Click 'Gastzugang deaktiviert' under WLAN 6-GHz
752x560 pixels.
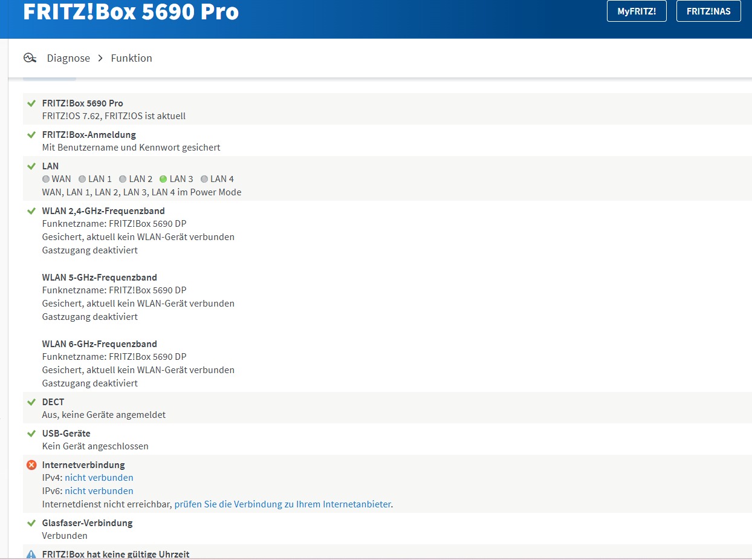(x=90, y=383)
